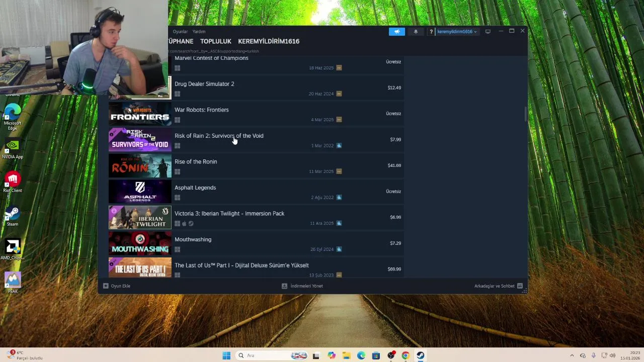644x362 pixels.
Task: Click review icon beside 18 Haz 2025
Action: pyautogui.click(x=339, y=68)
